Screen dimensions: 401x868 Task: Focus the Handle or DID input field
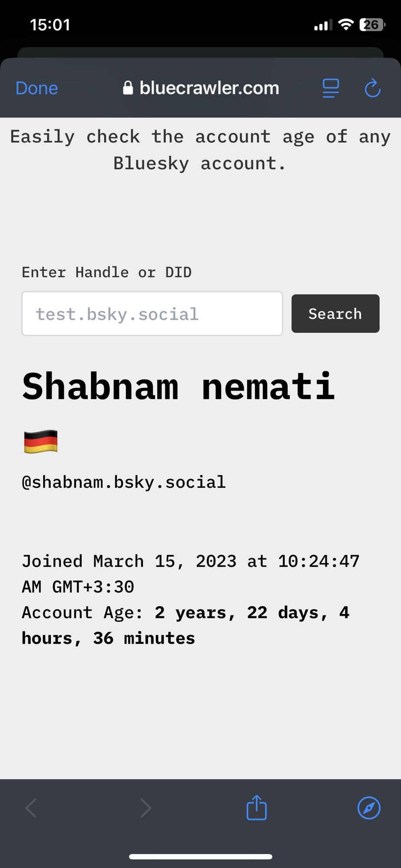click(152, 313)
